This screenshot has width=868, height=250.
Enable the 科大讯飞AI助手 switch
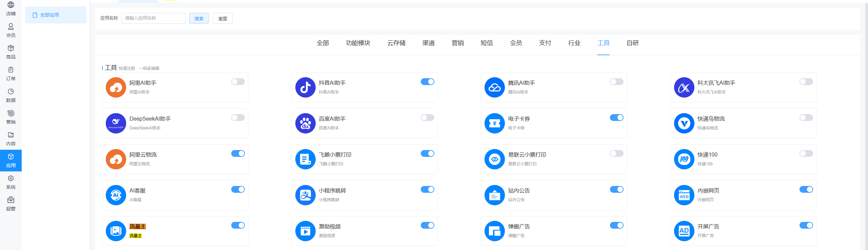coord(806,82)
